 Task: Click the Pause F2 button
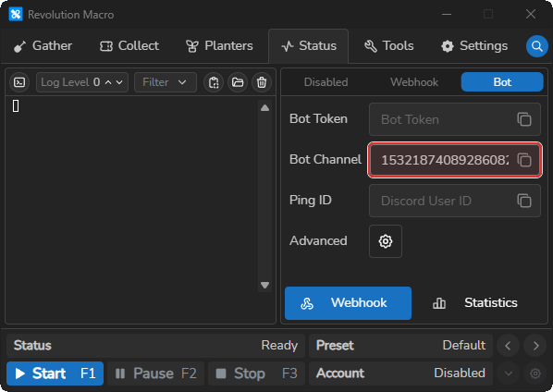click(155, 374)
